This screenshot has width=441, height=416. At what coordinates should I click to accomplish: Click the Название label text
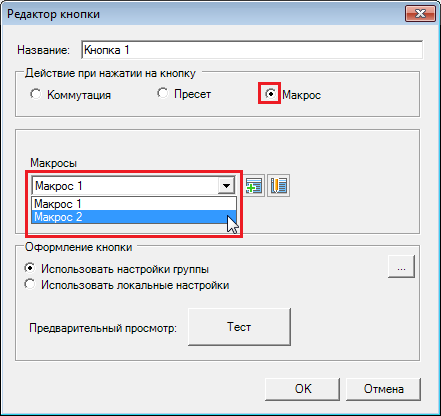[44, 50]
